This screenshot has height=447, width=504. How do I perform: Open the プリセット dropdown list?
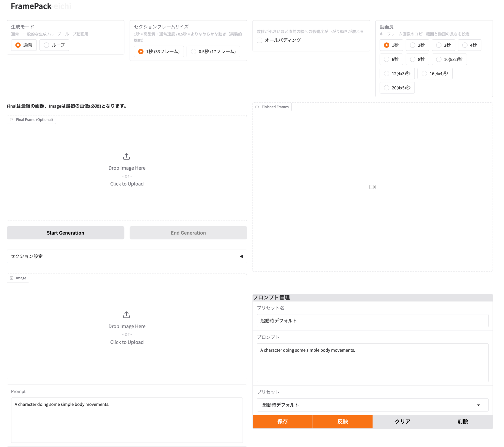click(x=372, y=405)
